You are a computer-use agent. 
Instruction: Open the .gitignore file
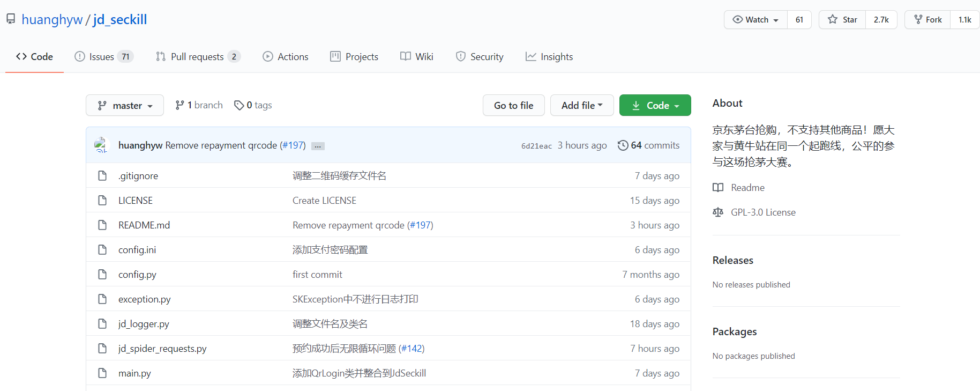(138, 176)
